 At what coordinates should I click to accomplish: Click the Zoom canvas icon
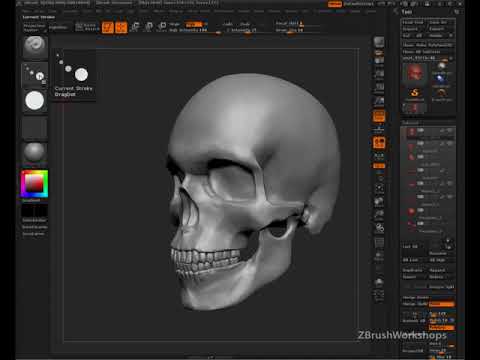(379, 74)
